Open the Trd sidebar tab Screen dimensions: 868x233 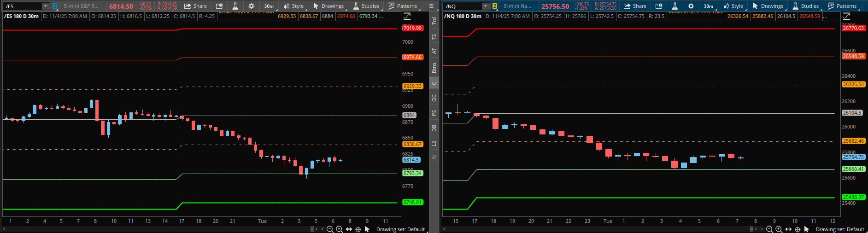pyautogui.click(x=434, y=21)
